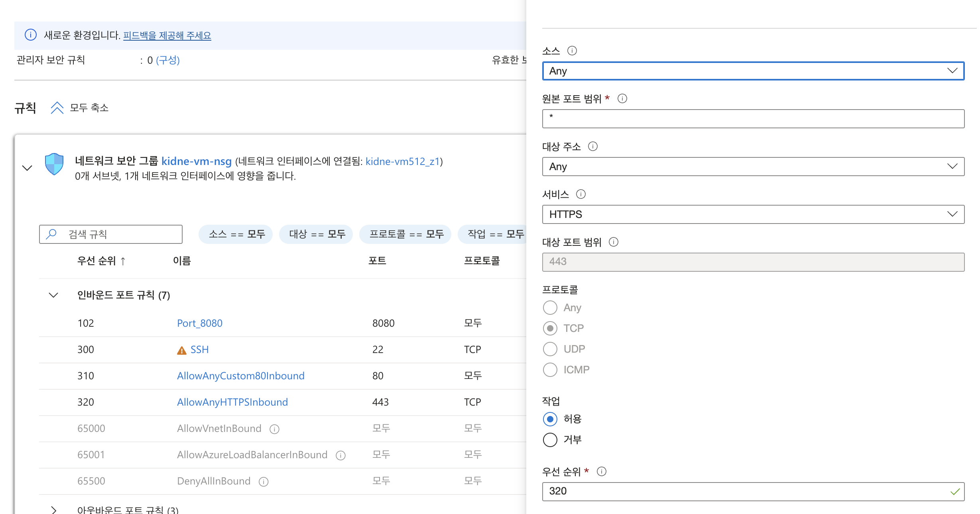Click the 소스 == 모두 filter pill

tap(236, 234)
